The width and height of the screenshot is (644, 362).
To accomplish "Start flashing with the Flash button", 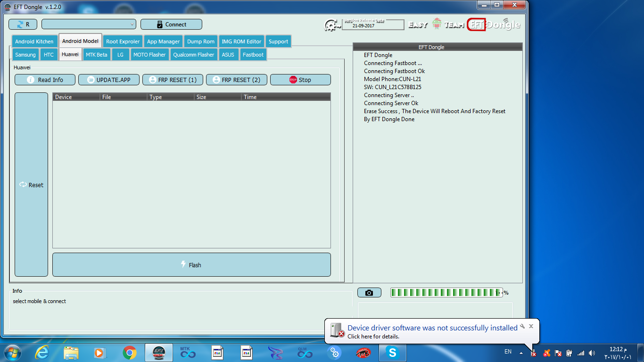I will pyautogui.click(x=191, y=265).
